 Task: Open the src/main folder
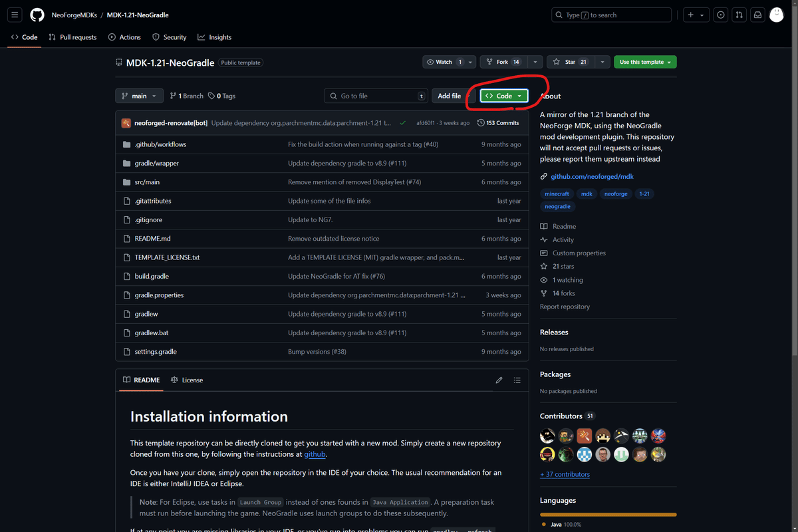click(147, 182)
